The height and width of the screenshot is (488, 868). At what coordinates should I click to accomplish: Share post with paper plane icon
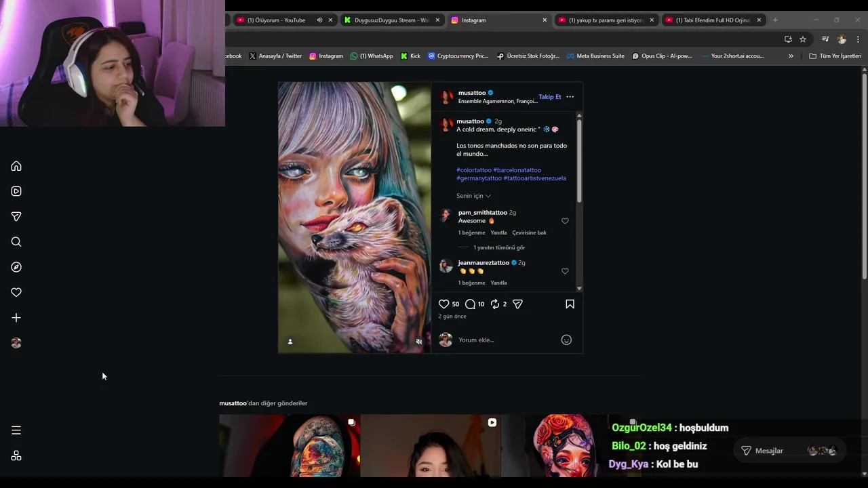(x=517, y=304)
